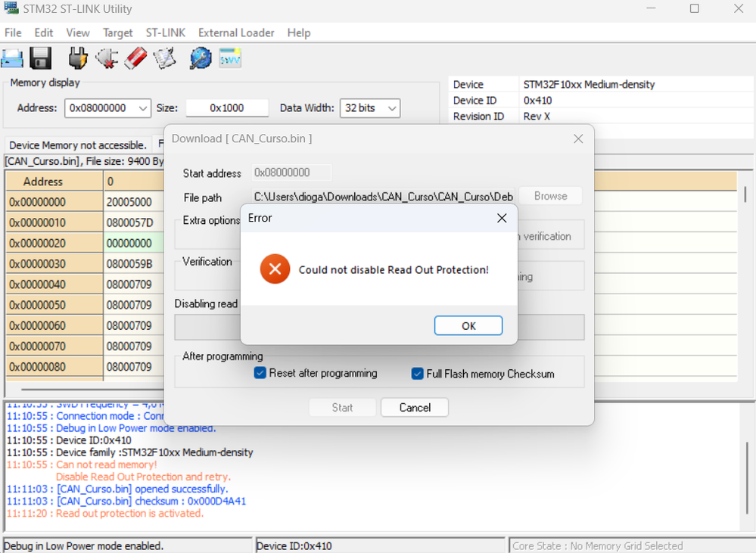
Task: Open the Target menu
Action: [x=117, y=33]
